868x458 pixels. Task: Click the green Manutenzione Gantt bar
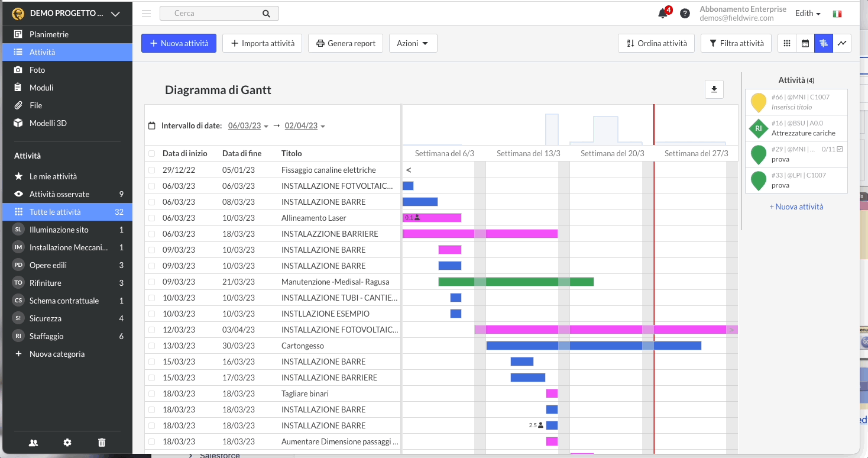tap(516, 282)
